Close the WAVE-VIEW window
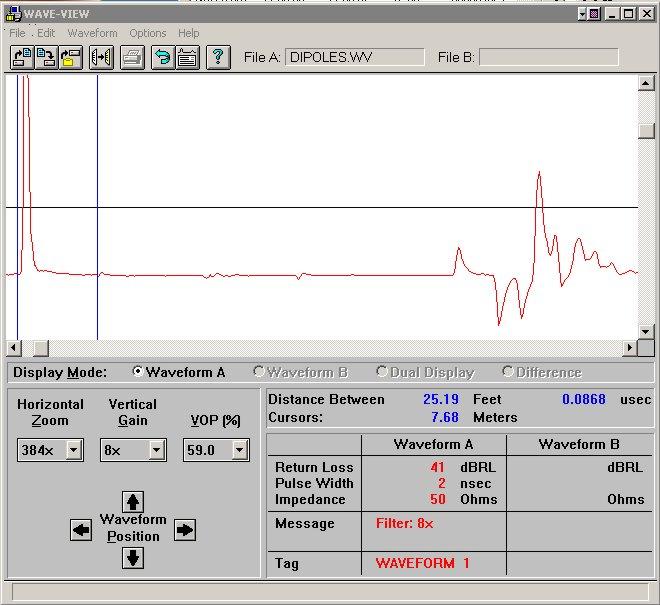The width and height of the screenshot is (660, 605). point(646,14)
